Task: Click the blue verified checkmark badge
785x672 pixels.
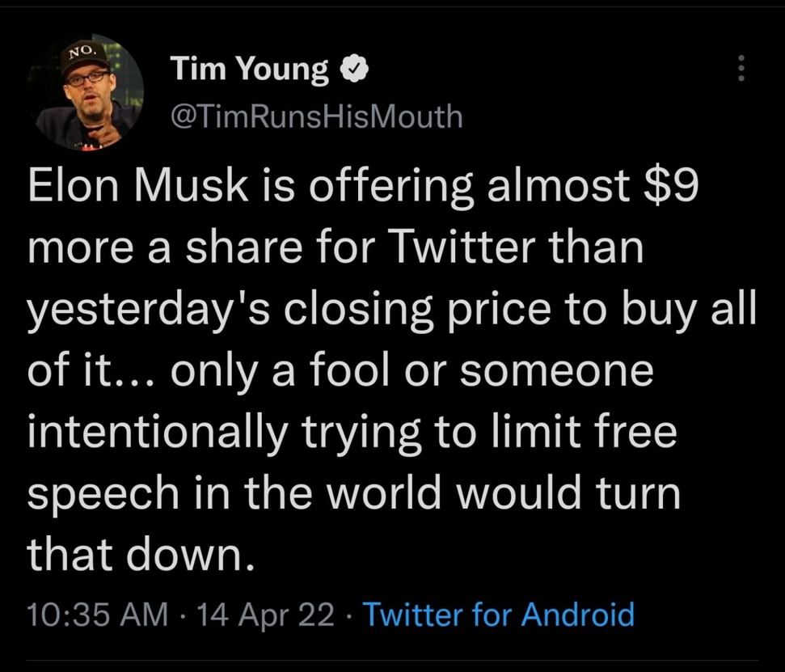Action: (354, 69)
